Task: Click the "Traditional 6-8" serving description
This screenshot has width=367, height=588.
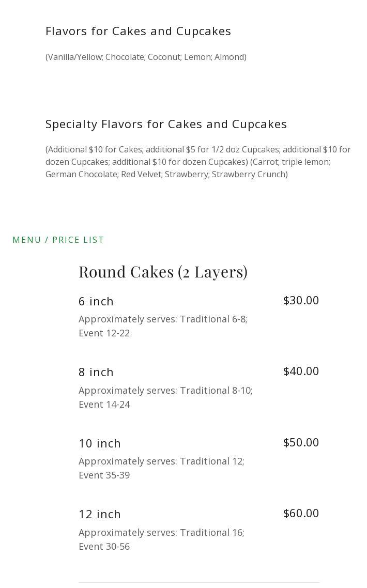Action: point(213,319)
